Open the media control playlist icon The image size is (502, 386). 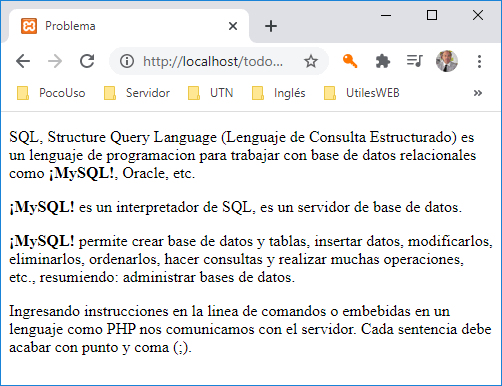click(415, 61)
